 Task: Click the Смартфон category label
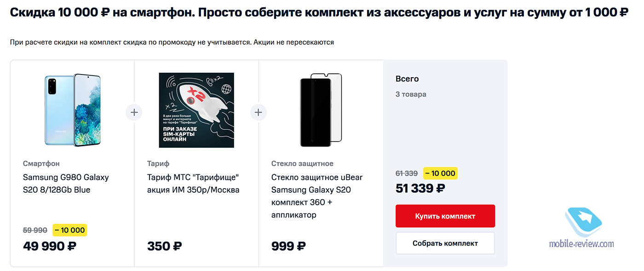pos(41,163)
